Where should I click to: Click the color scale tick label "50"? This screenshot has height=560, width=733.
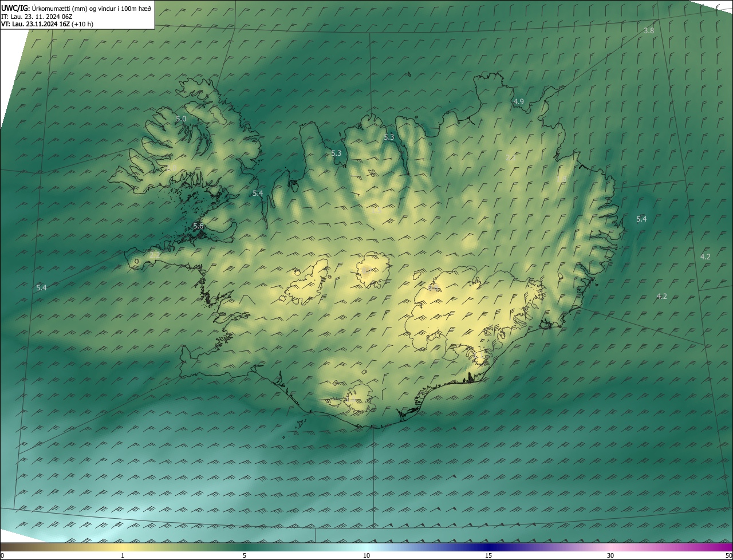pos(728,555)
